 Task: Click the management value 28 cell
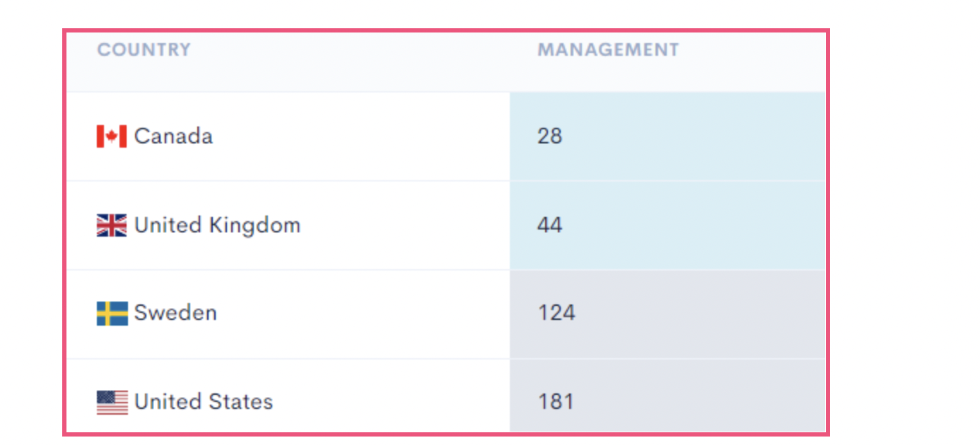click(x=667, y=136)
